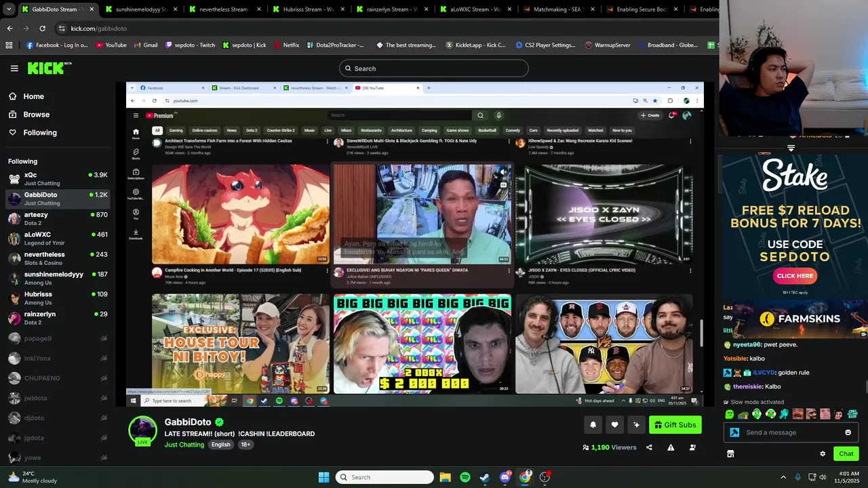Click the browser back arrow
The image size is (868, 488).
pos(9,28)
